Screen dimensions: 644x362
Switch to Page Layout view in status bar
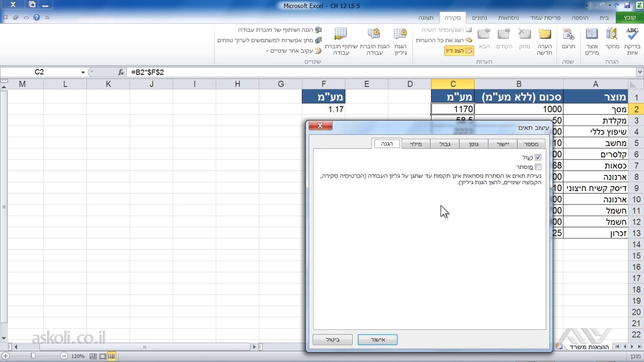(x=103, y=356)
